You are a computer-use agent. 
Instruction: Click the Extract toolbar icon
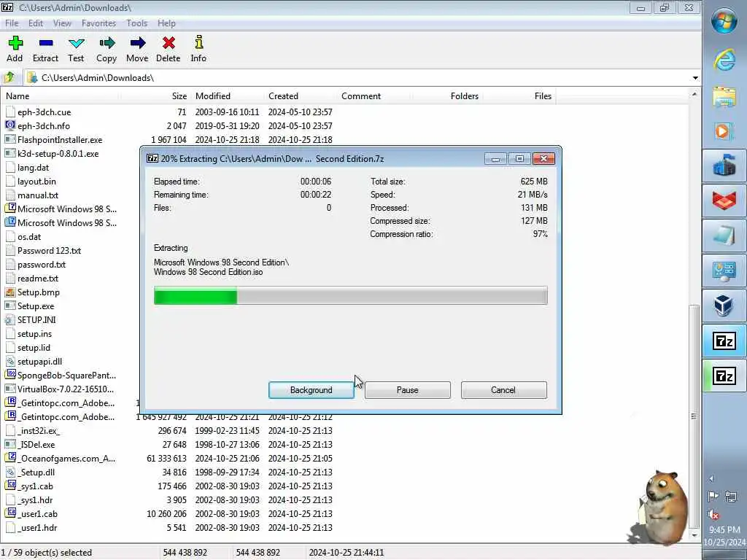point(46,43)
